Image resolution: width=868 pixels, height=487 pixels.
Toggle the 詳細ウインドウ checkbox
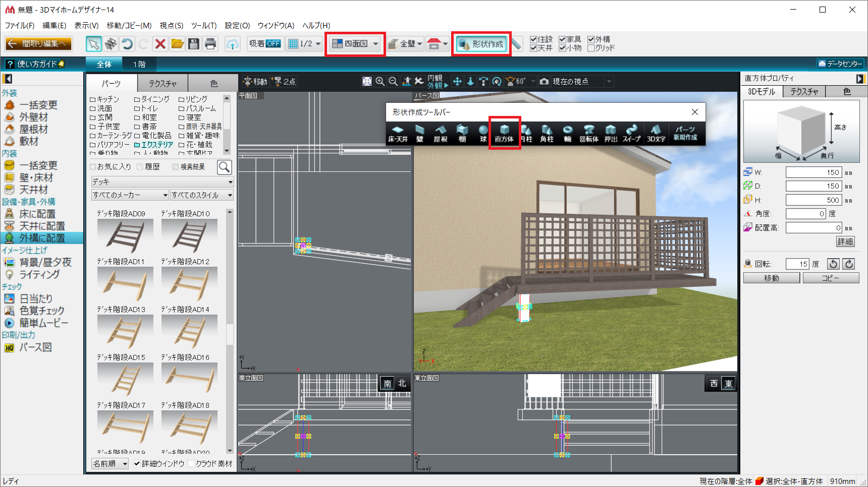137,463
